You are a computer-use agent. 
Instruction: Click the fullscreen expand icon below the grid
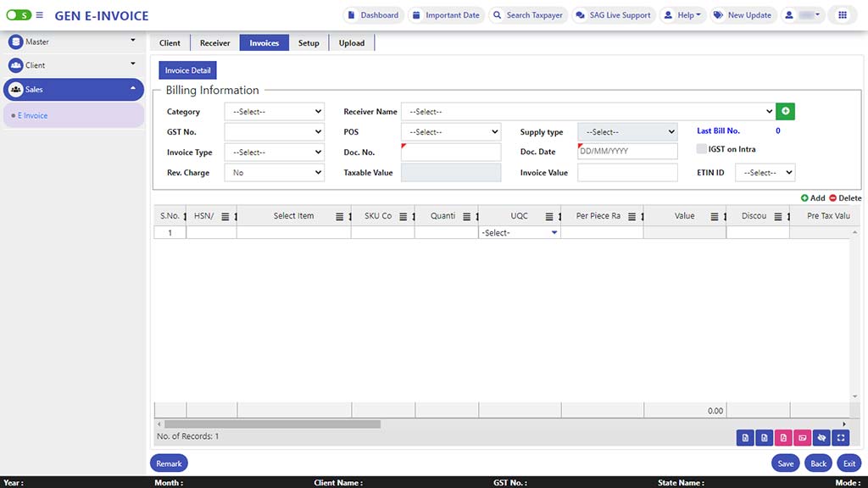click(x=840, y=437)
